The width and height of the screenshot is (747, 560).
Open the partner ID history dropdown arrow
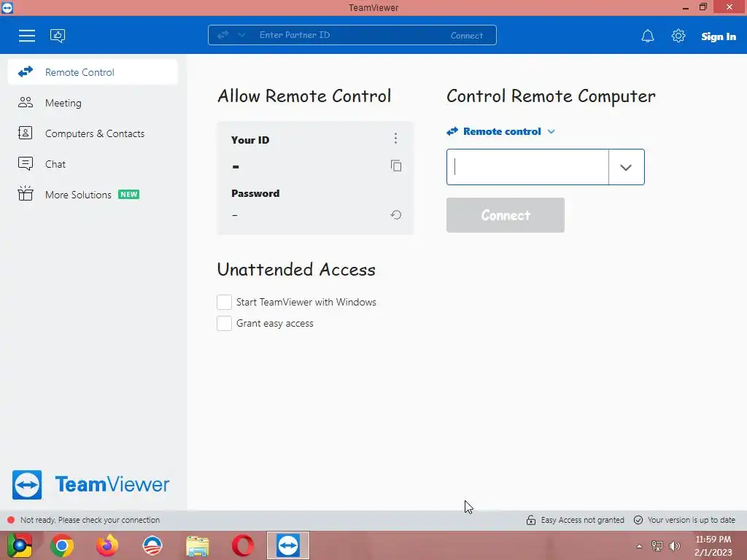pyautogui.click(x=626, y=167)
